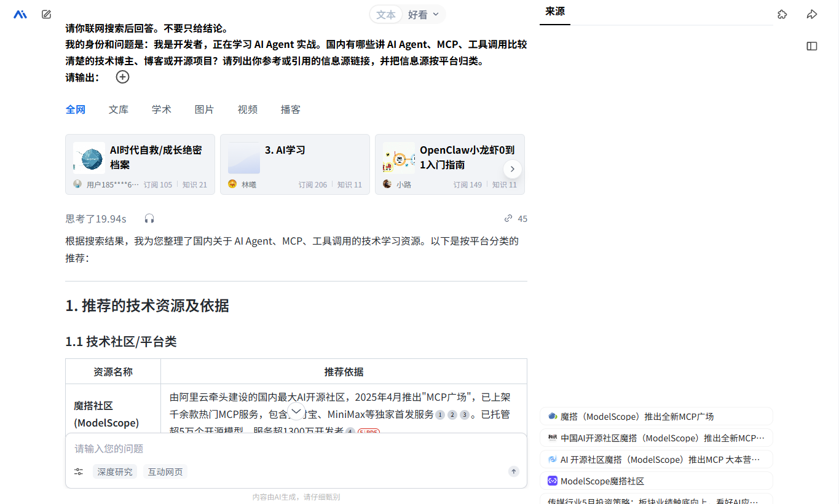
Task: Start a new chat with edit icon
Action: [46, 14]
